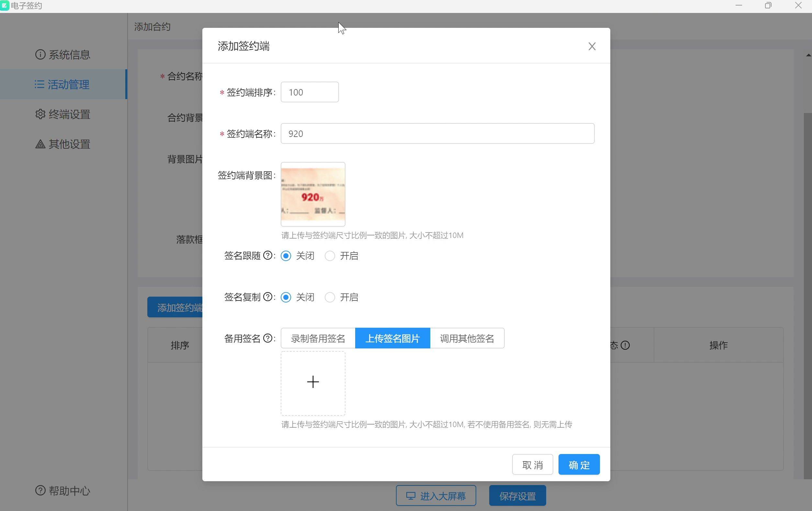Image resolution: width=812 pixels, height=511 pixels.
Task: Click 添加合约 page title text
Action: [x=152, y=27]
